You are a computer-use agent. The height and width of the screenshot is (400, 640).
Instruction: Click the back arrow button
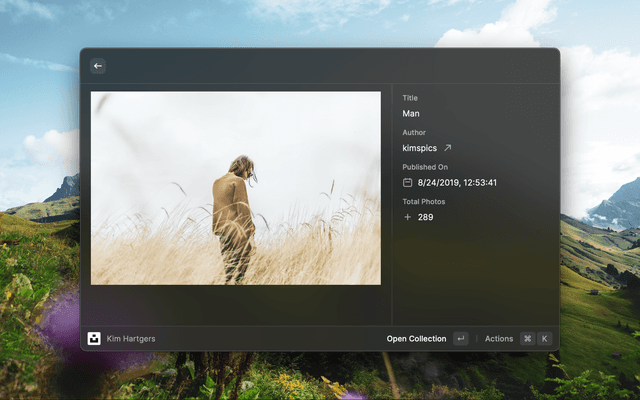pos(98,66)
